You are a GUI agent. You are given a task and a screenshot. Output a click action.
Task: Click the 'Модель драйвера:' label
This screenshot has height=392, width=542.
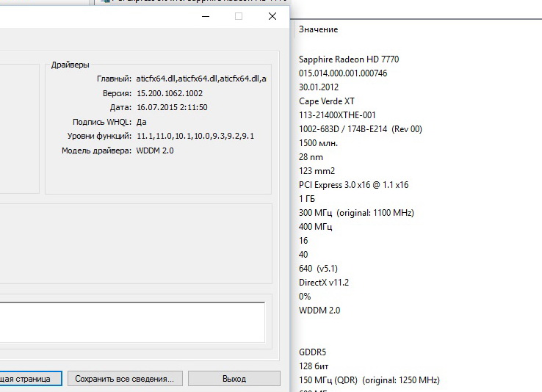click(96, 150)
